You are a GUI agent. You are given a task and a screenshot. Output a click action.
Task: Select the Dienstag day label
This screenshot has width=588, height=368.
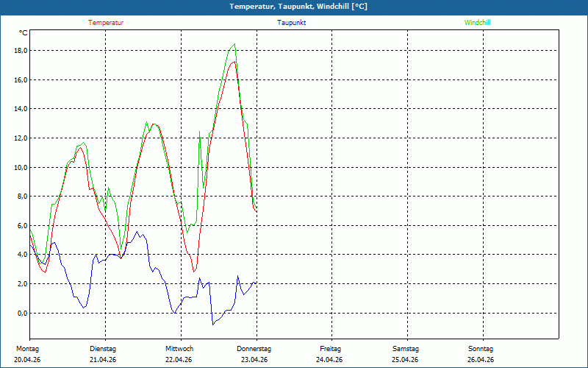[x=103, y=349]
